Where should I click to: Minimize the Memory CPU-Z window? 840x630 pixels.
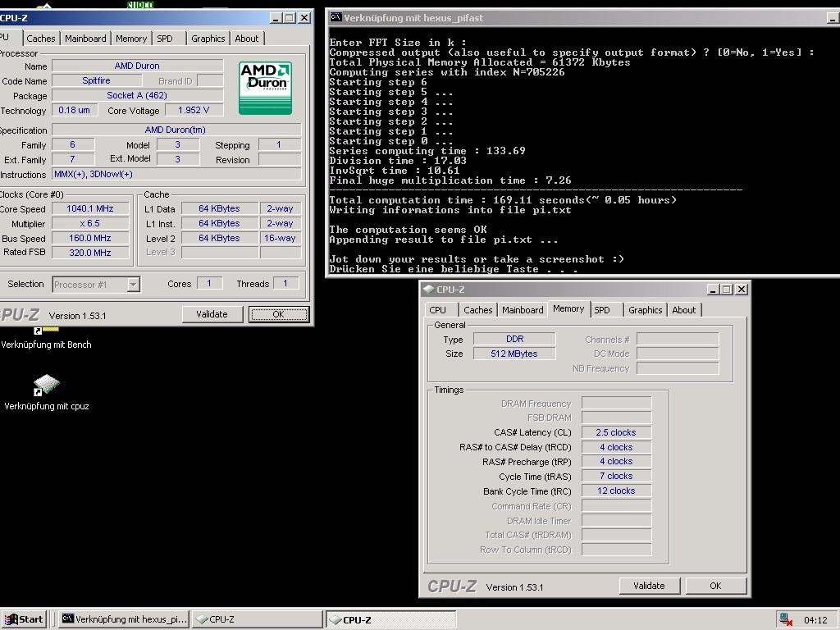tap(713, 290)
